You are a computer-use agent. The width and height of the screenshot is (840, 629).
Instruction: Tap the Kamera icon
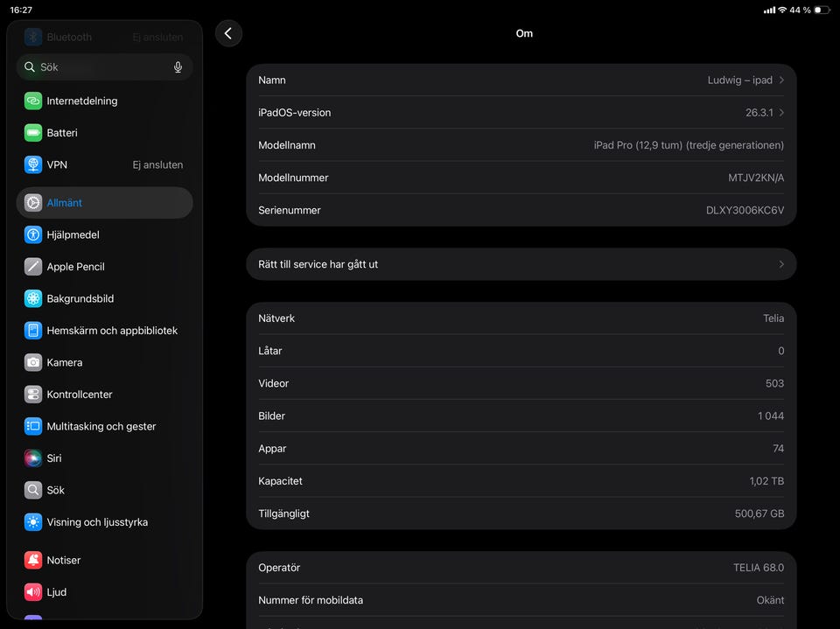point(33,362)
